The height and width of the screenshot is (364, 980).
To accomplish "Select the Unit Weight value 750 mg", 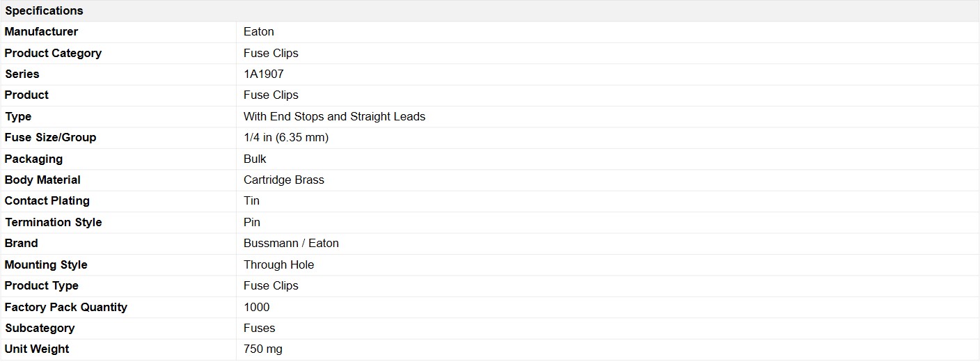I will pyautogui.click(x=263, y=349).
